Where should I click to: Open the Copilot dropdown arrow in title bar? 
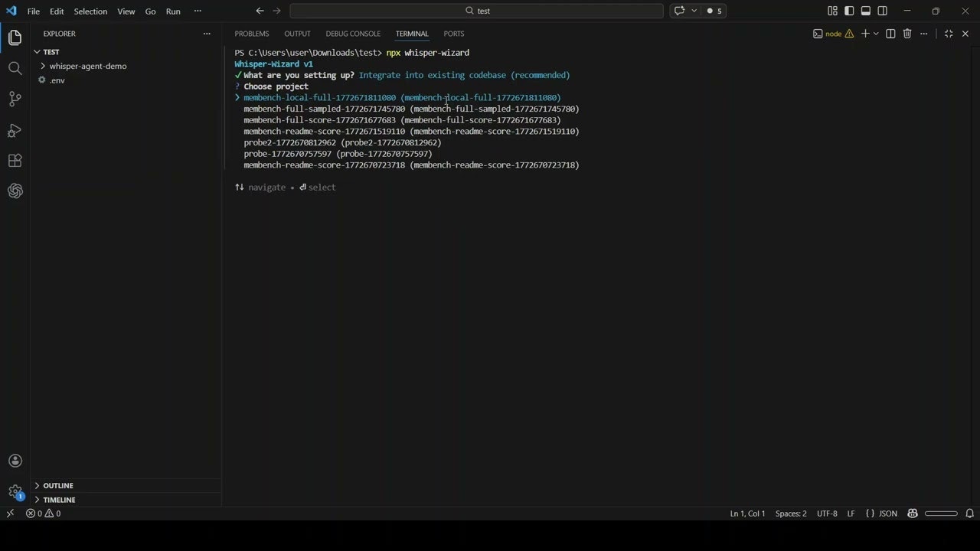[x=694, y=11]
